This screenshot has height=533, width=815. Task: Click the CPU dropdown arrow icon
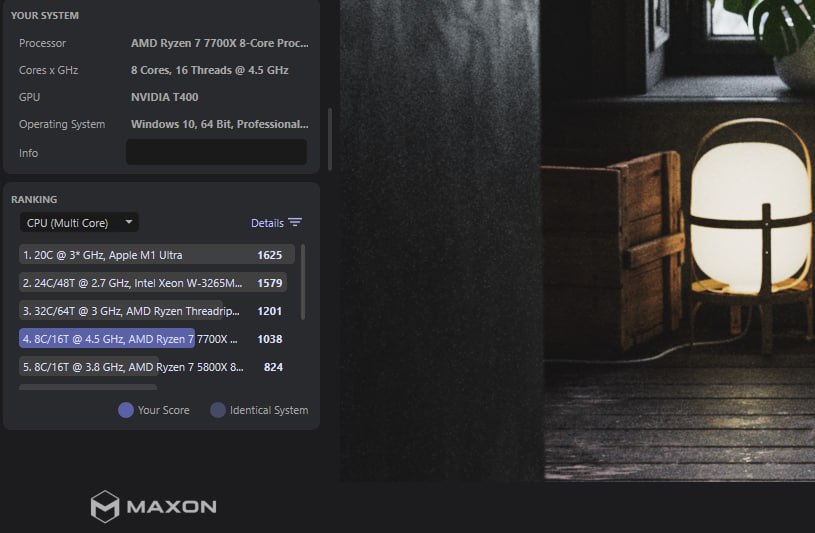(x=129, y=222)
